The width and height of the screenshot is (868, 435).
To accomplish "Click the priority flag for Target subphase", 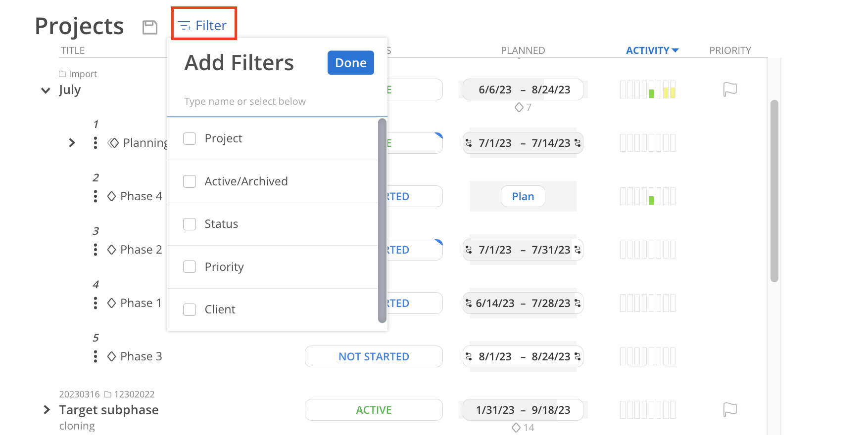I will [730, 410].
